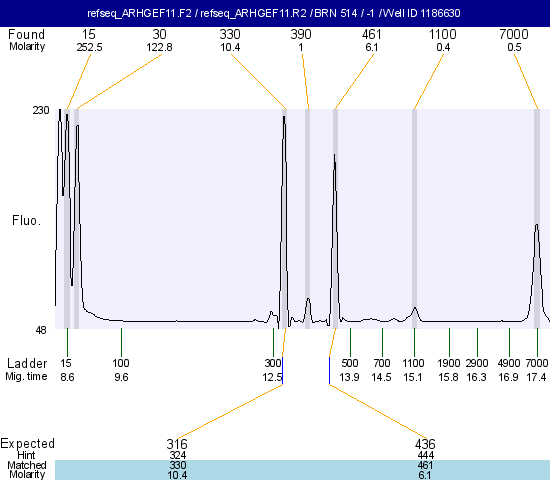Click the tall 7000 peak in the trace
Viewport: 550px width, 480px height.
[536, 272]
